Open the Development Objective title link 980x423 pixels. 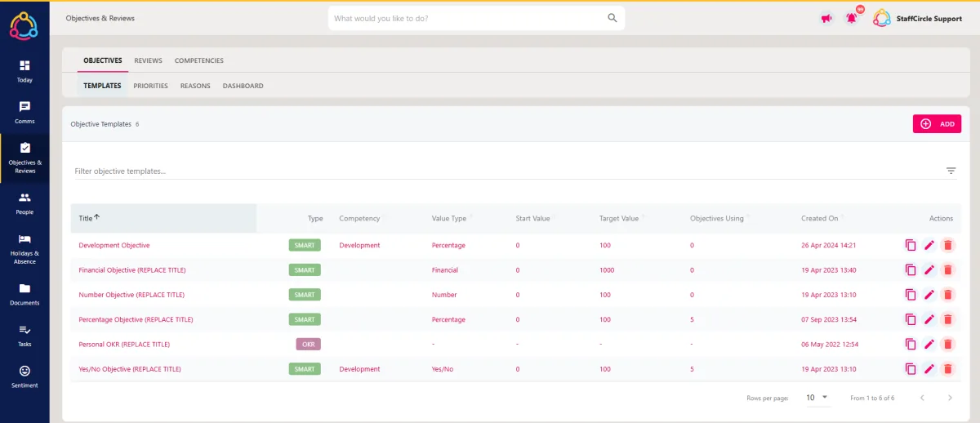point(114,245)
